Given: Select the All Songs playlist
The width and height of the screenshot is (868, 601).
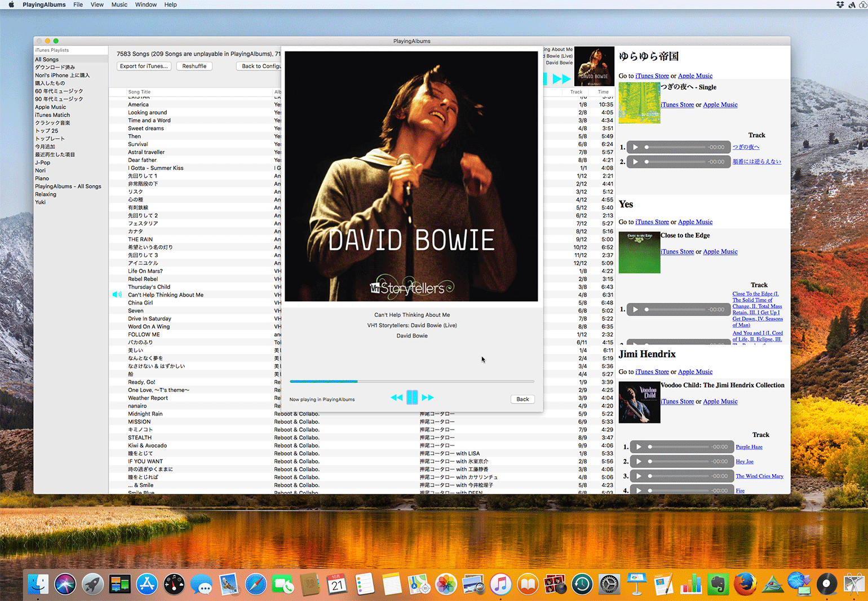Looking at the screenshot, I should tap(71, 59).
